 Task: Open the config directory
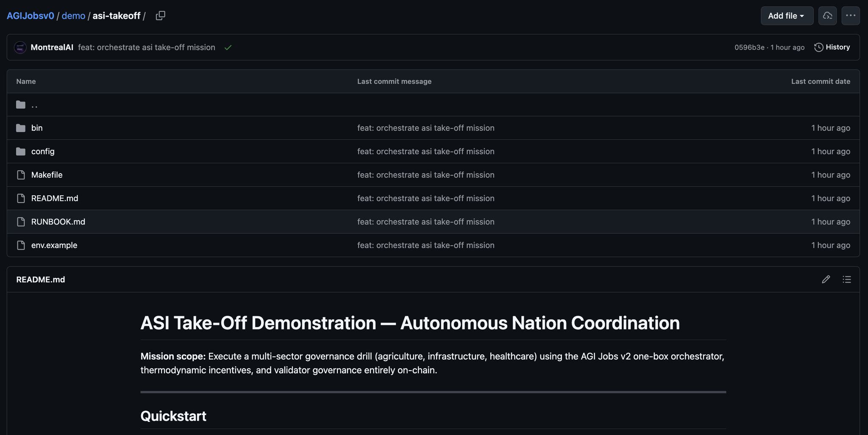pyautogui.click(x=43, y=151)
